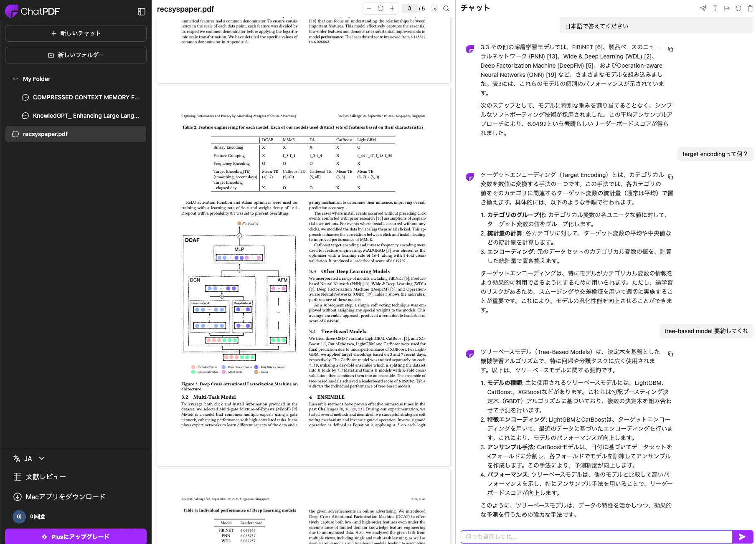Image resolution: width=756 pixels, height=544 pixels.
Task: Click the recsyspaper.pdf document title
Action: 185,9
